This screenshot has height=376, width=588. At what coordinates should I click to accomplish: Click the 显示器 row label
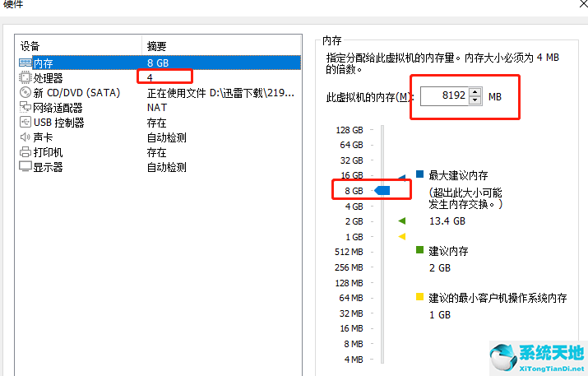(48, 167)
